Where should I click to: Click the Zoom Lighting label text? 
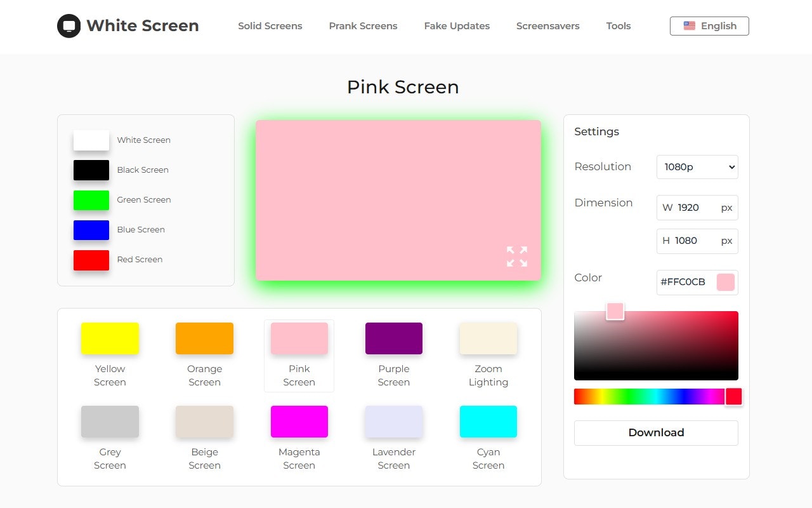(488, 375)
